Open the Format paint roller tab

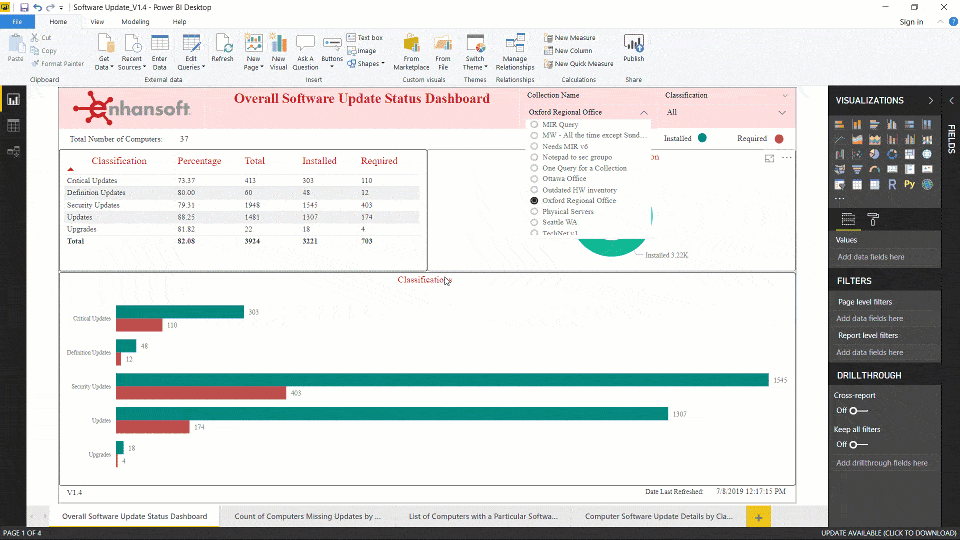pos(874,219)
